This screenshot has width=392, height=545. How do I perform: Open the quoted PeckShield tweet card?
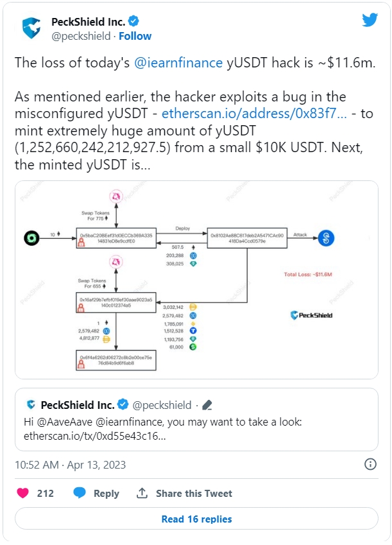(196, 420)
